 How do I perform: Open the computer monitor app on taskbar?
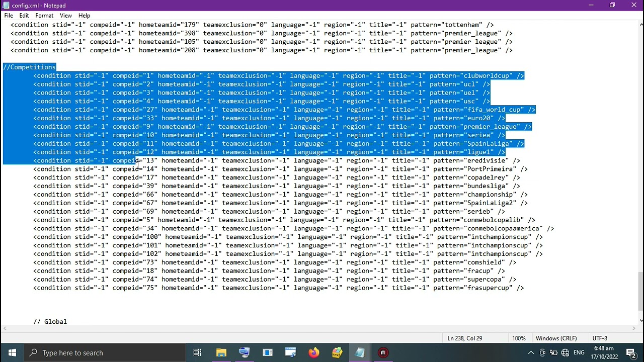click(x=244, y=352)
